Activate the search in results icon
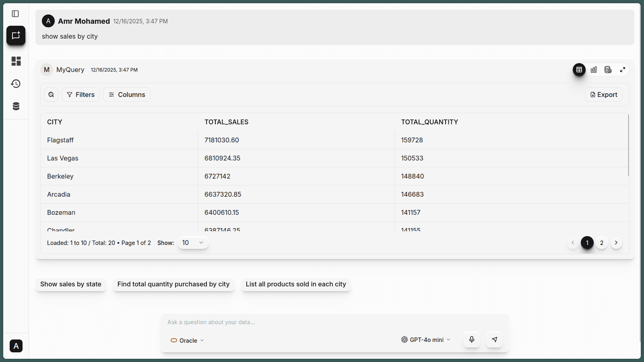This screenshot has width=644, height=362. coord(51,94)
